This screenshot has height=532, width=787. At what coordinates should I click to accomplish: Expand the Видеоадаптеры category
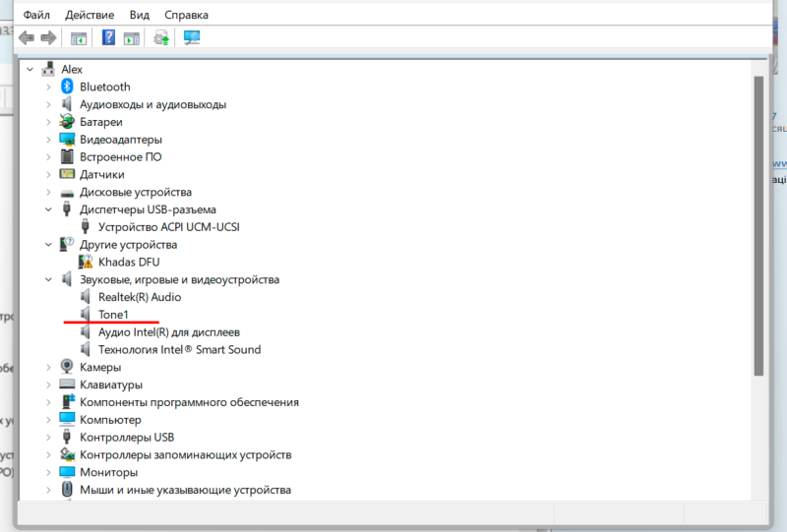point(49,140)
